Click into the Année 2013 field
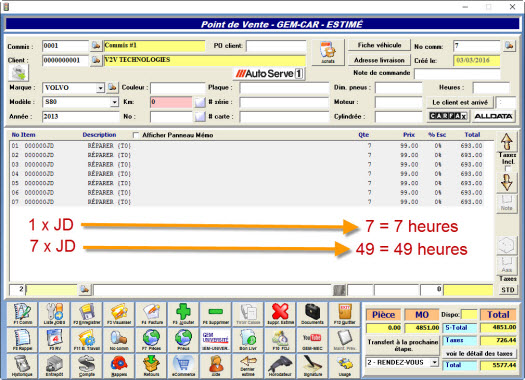The image size is (525, 380). point(80,117)
